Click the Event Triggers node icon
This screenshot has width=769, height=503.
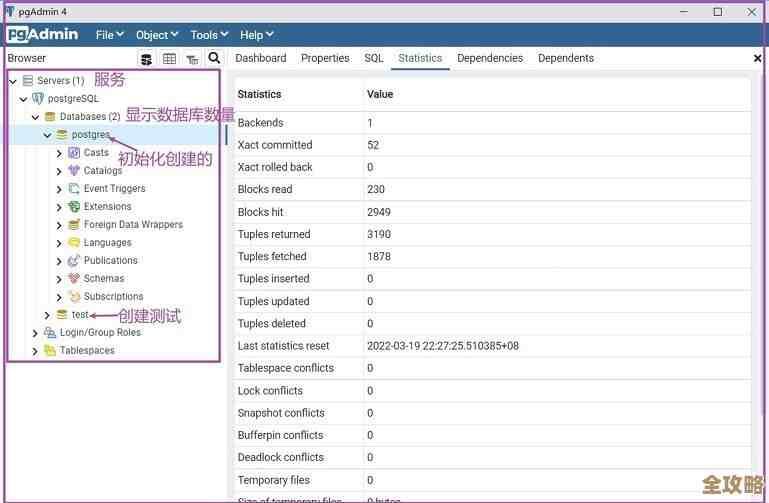74,189
